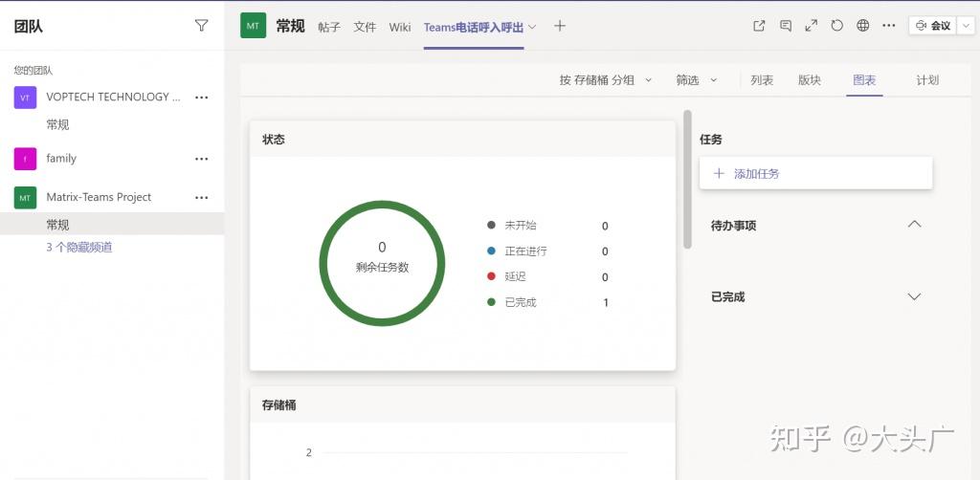Switch to the 文件 tab
Screen dimensions: 980x480
coord(365,27)
